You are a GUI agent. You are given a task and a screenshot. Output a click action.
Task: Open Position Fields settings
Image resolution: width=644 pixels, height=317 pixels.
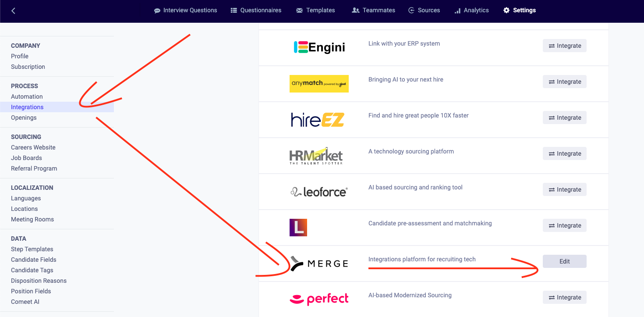click(31, 291)
